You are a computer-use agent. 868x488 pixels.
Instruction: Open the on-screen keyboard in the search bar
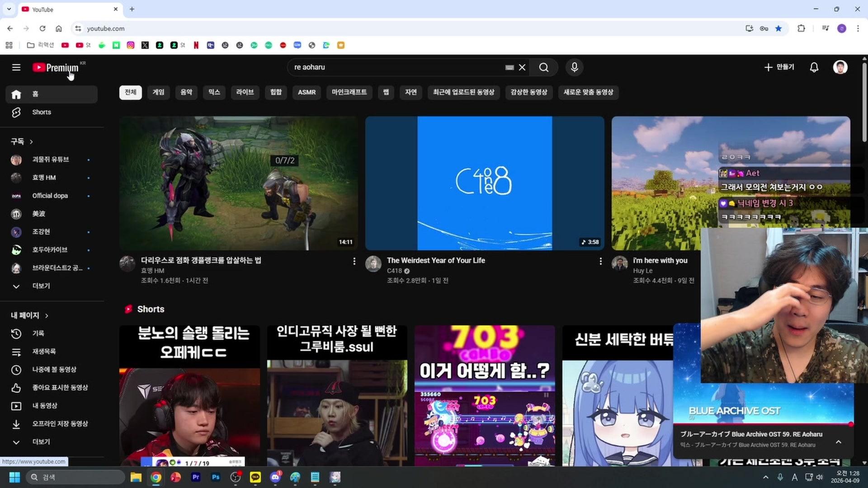tap(509, 67)
